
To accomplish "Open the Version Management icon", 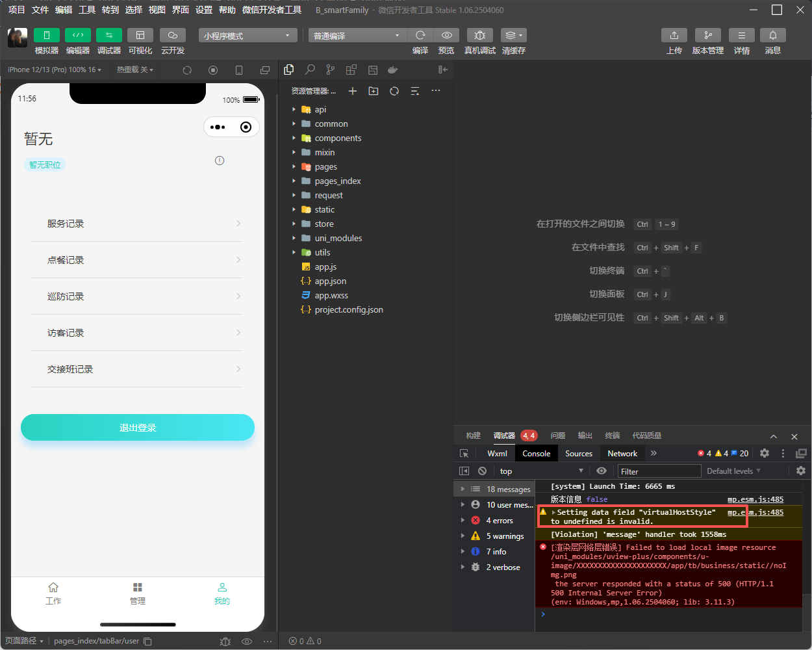I will tap(707, 35).
